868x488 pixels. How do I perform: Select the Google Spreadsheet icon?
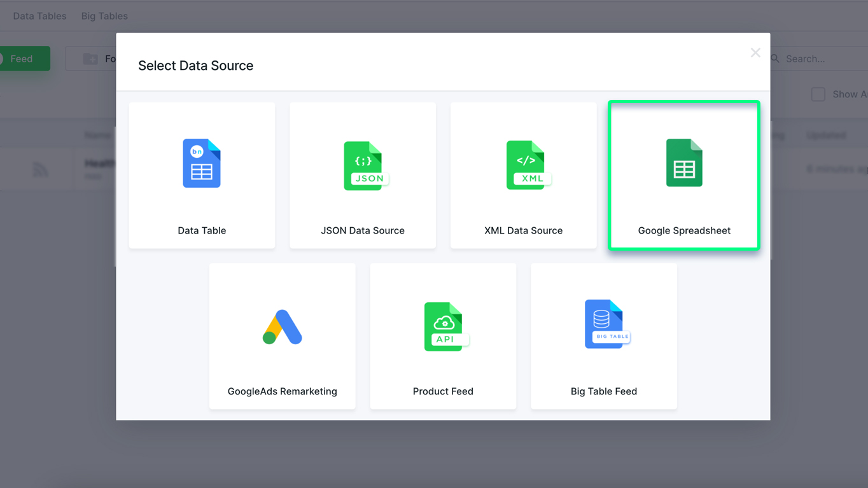point(684,163)
